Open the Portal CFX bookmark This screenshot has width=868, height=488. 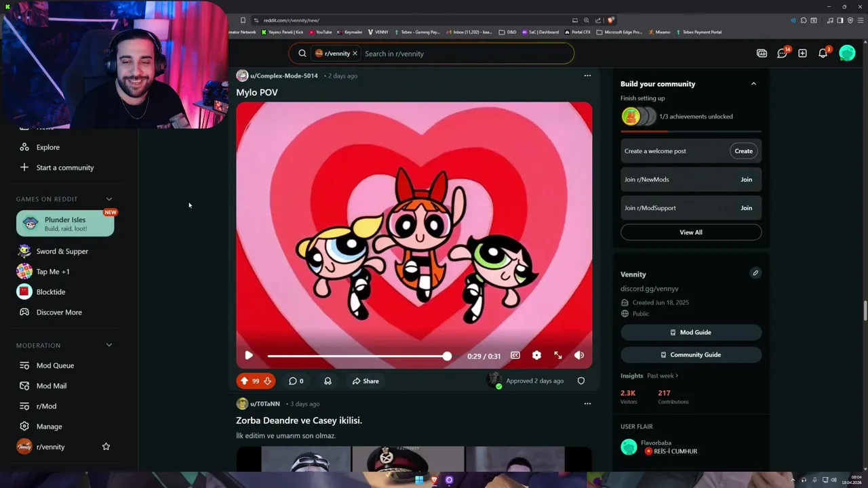pos(577,32)
